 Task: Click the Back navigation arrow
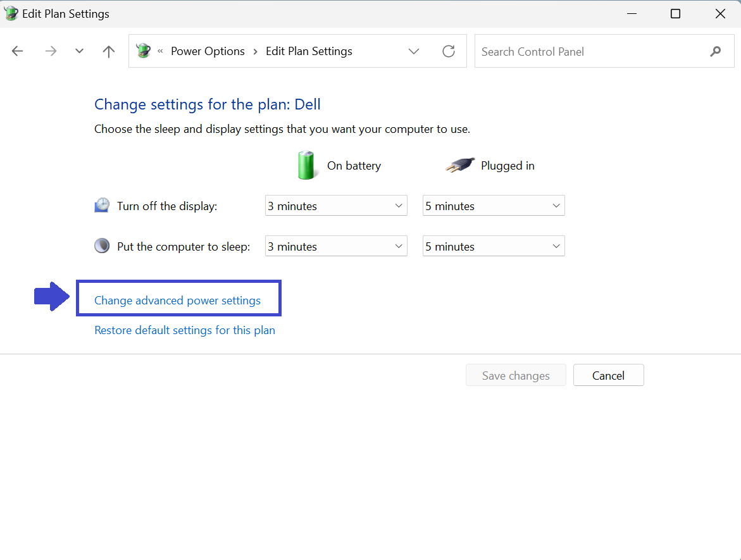(x=18, y=52)
